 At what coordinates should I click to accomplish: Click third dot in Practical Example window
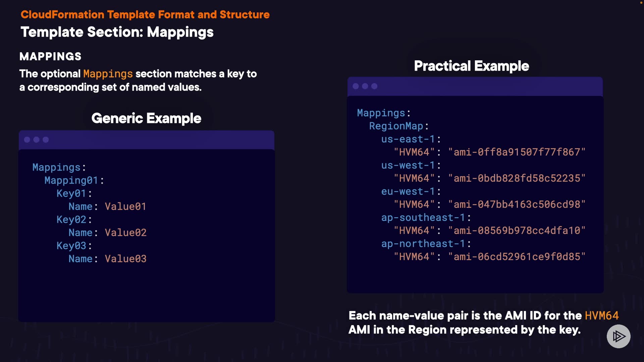point(375,86)
